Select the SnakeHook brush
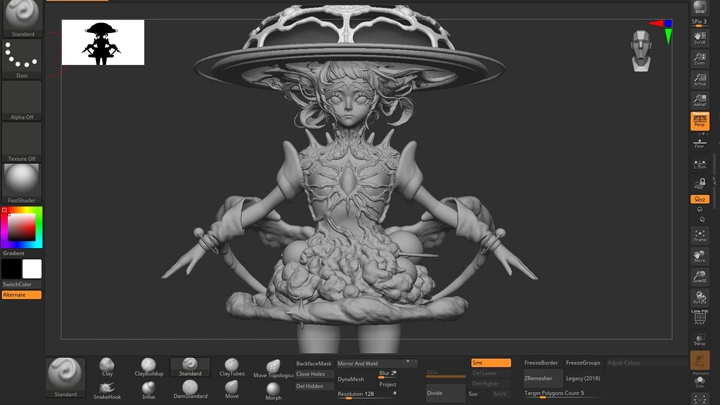The height and width of the screenshot is (405, 720). click(107, 390)
